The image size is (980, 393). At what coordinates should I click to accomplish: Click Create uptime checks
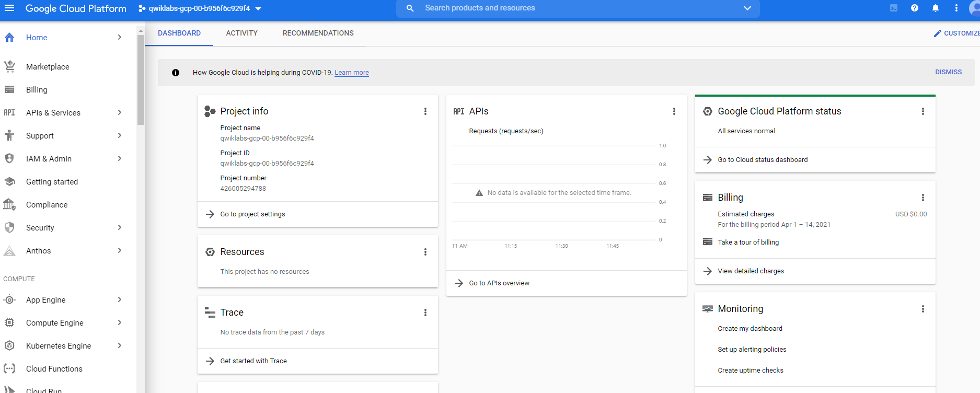point(751,371)
